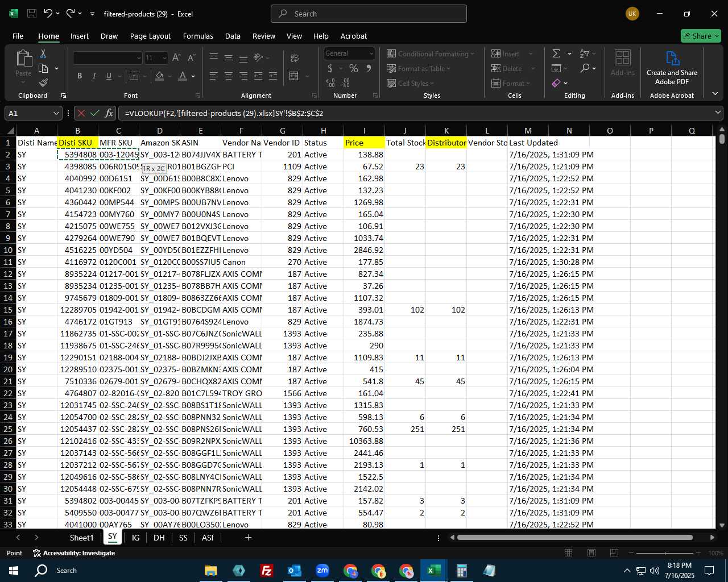The image size is (728, 582).
Task: Apply percent style to cells
Action: click(354, 68)
